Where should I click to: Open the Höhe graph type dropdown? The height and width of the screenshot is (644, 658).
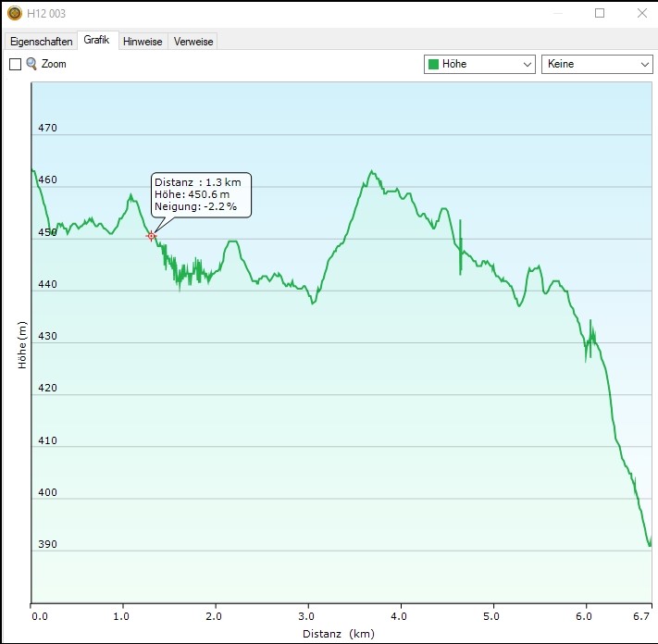coord(479,64)
